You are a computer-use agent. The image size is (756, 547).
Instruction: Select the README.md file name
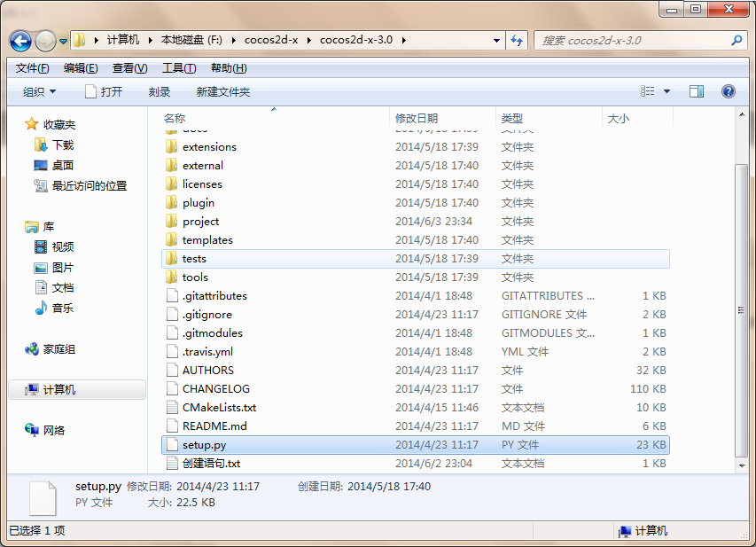[x=214, y=426]
